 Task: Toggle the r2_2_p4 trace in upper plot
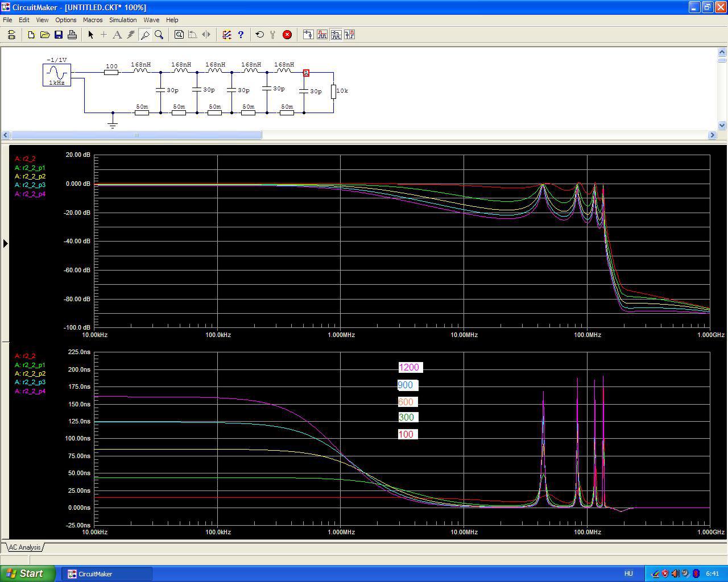point(30,194)
